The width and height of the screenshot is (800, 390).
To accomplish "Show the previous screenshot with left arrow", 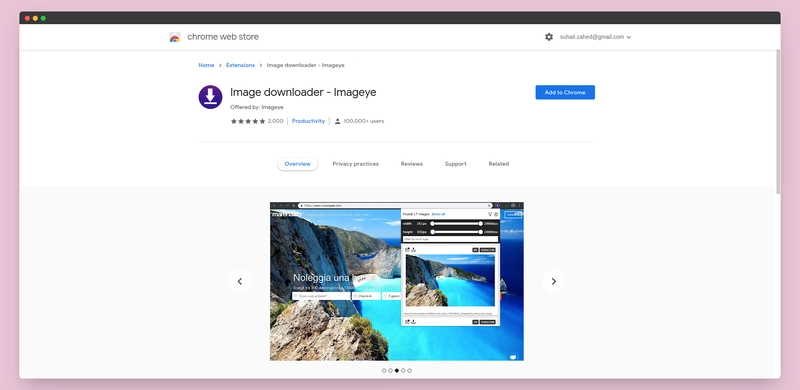I will pos(239,281).
